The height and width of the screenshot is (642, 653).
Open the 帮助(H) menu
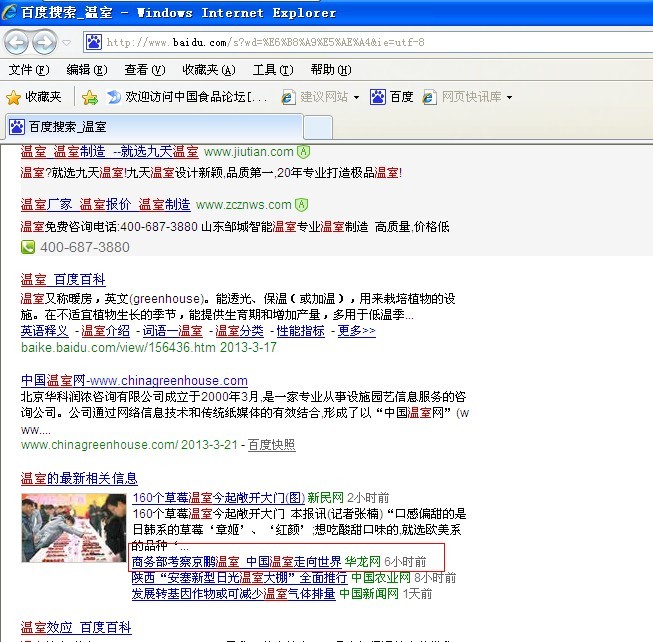(x=331, y=70)
